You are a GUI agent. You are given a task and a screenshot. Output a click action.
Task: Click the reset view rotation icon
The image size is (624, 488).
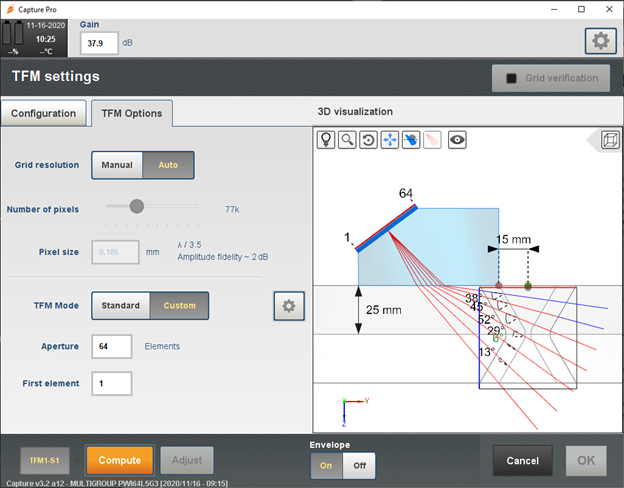tap(369, 140)
